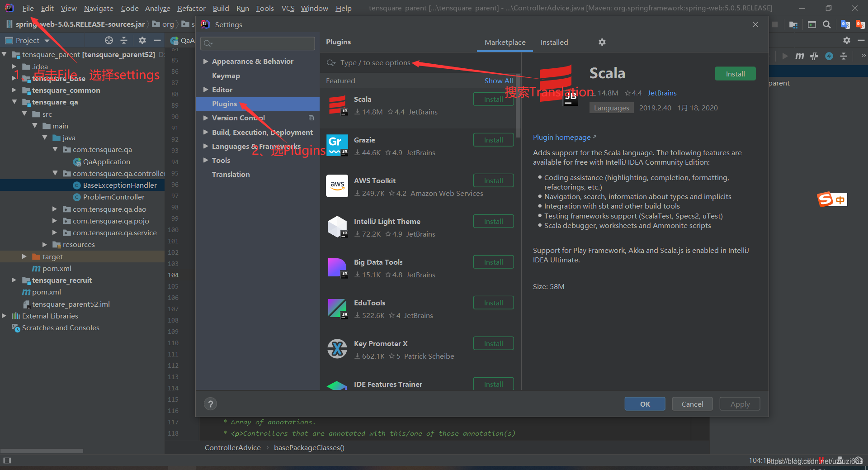Collapse all in the Project panel
This screenshot has width=868, height=470.
[124, 40]
